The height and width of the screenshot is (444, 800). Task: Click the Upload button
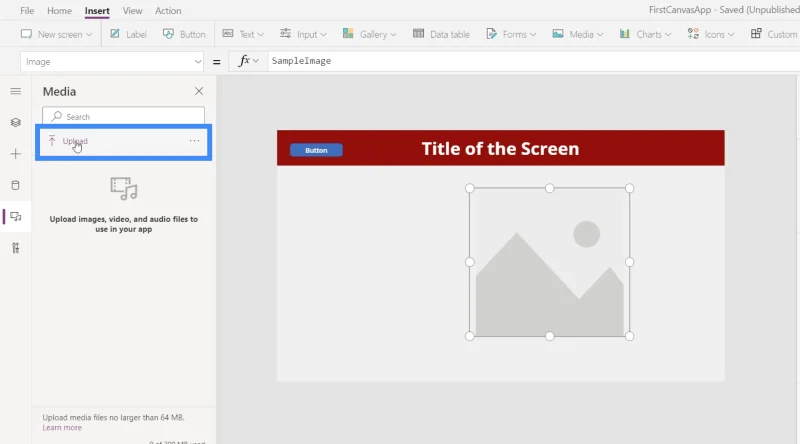pos(68,141)
